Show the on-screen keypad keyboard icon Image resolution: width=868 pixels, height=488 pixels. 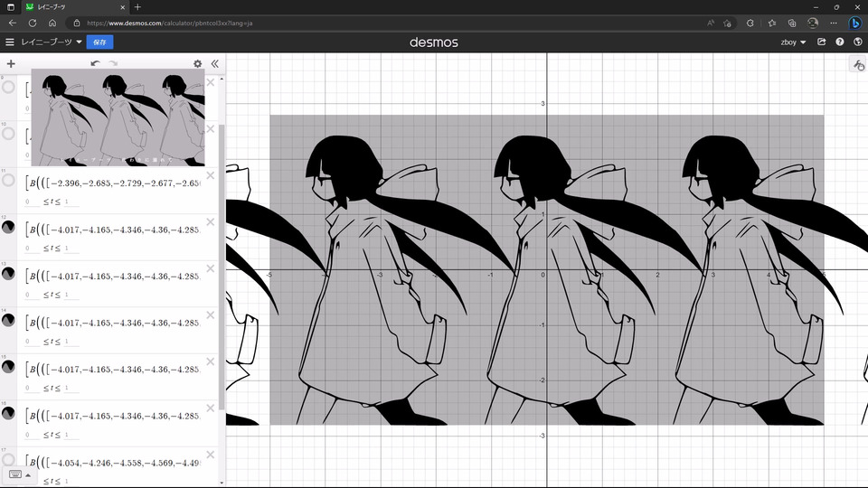pos(15,474)
